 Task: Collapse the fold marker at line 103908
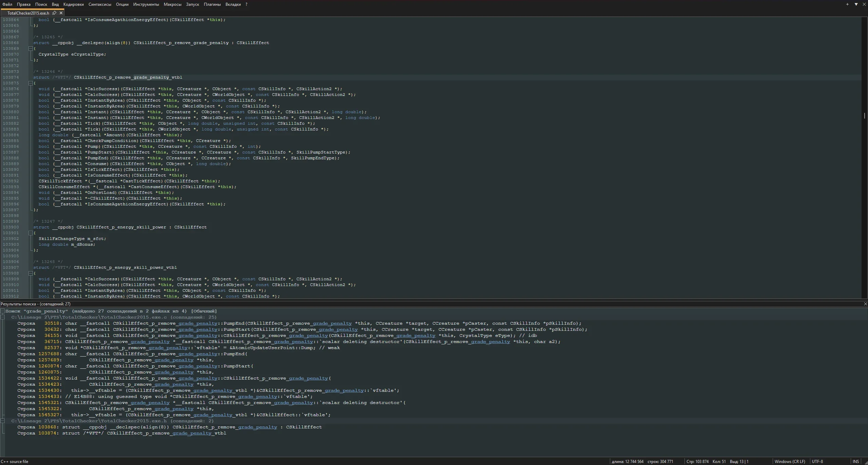click(31, 273)
